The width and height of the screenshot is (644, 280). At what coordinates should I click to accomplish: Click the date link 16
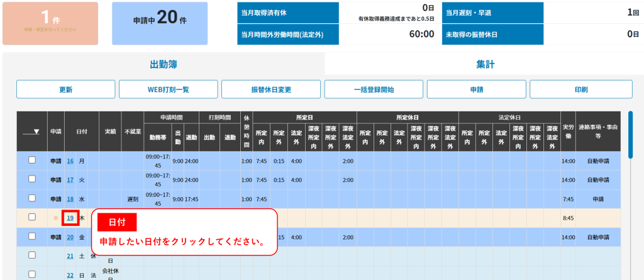pyautogui.click(x=70, y=161)
